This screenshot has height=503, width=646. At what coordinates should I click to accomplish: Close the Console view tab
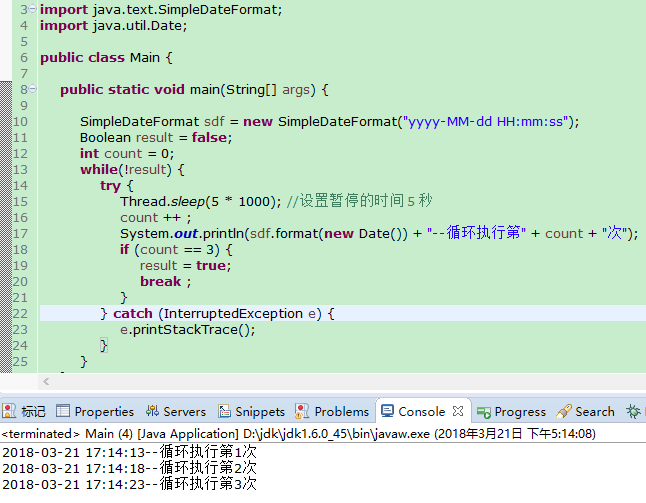tap(457, 411)
